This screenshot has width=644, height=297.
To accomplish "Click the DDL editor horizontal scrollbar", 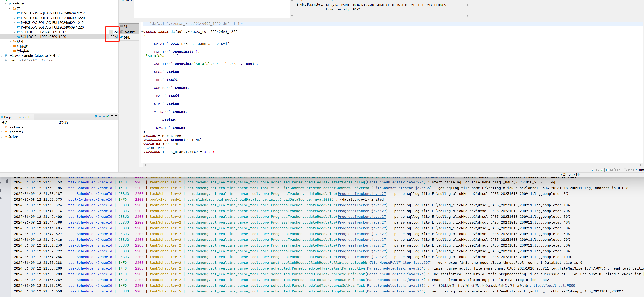I will tap(393, 165).
